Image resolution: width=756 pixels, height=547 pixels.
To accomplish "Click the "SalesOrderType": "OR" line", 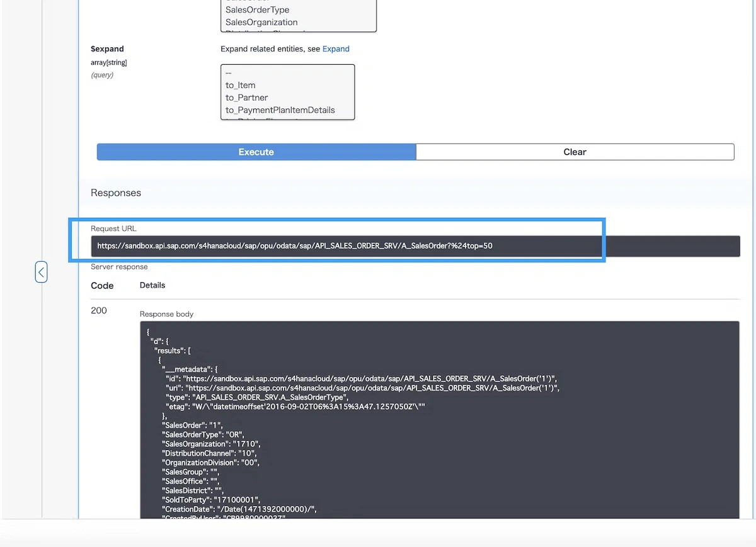I will (203, 434).
